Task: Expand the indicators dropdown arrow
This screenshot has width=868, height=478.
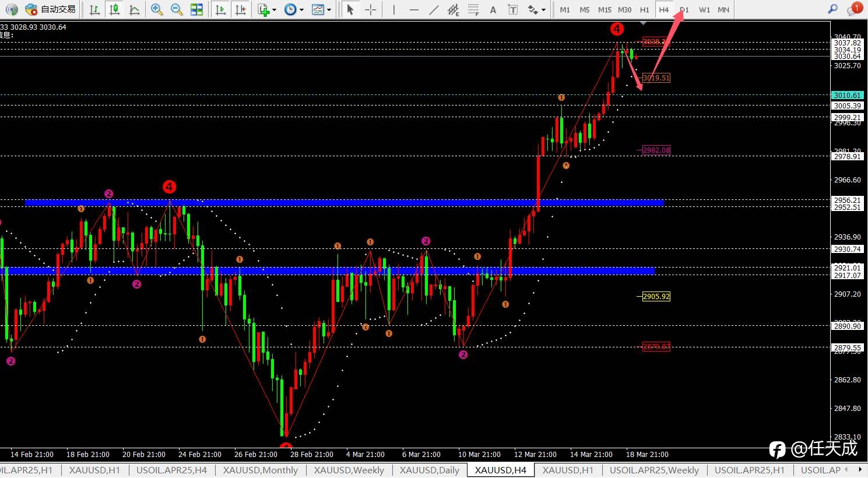Action: (x=275, y=10)
